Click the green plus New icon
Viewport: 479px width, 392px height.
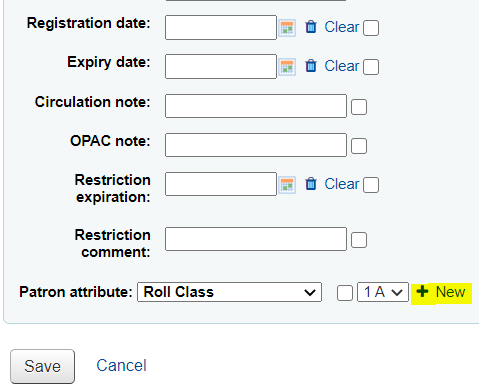coord(422,292)
